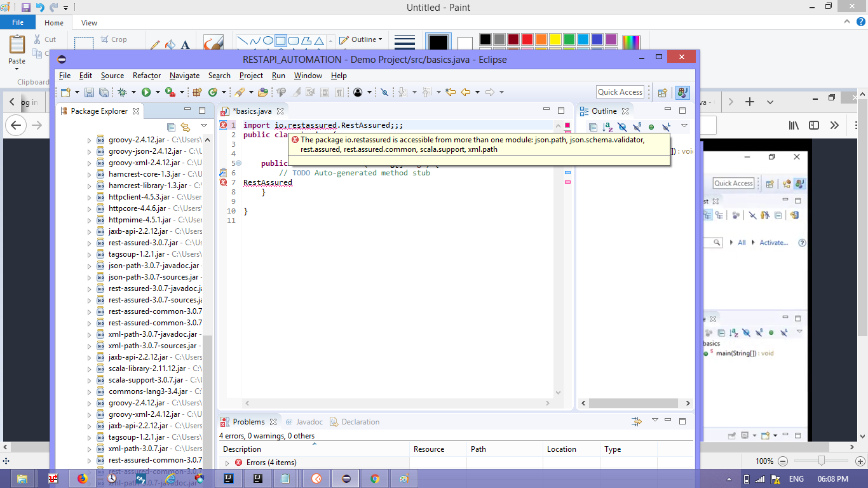Collapse the main method fold on line 5
Viewport: 868px width, 488px height.
tap(238, 163)
